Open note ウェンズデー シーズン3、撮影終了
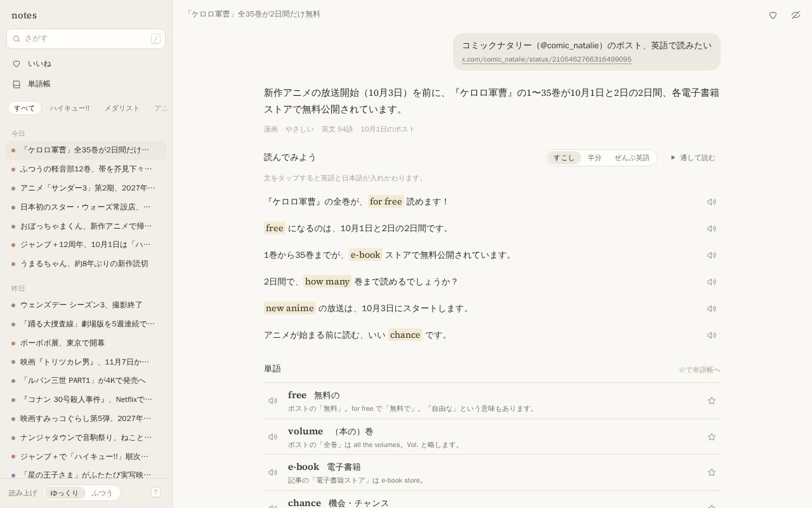Image resolution: width=812 pixels, height=508 pixels. tap(86, 305)
